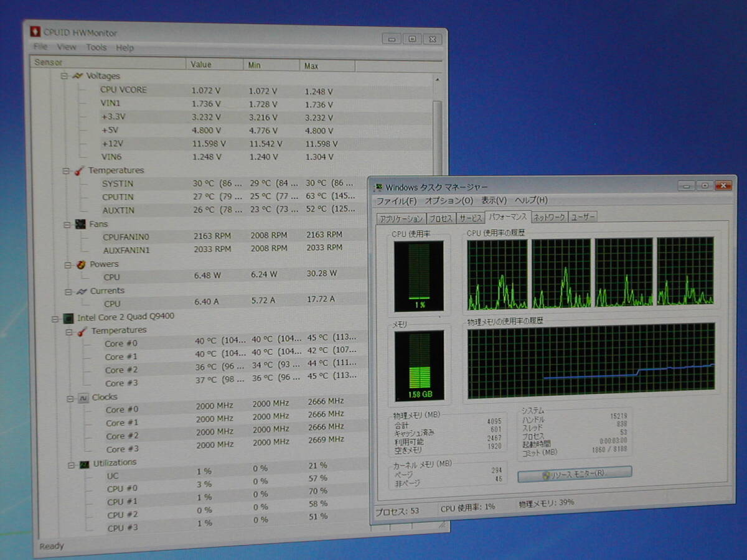Click the HWMonitor scrollbar up arrow
Image resolution: width=747 pixels, height=560 pixels.
[437, 80]
